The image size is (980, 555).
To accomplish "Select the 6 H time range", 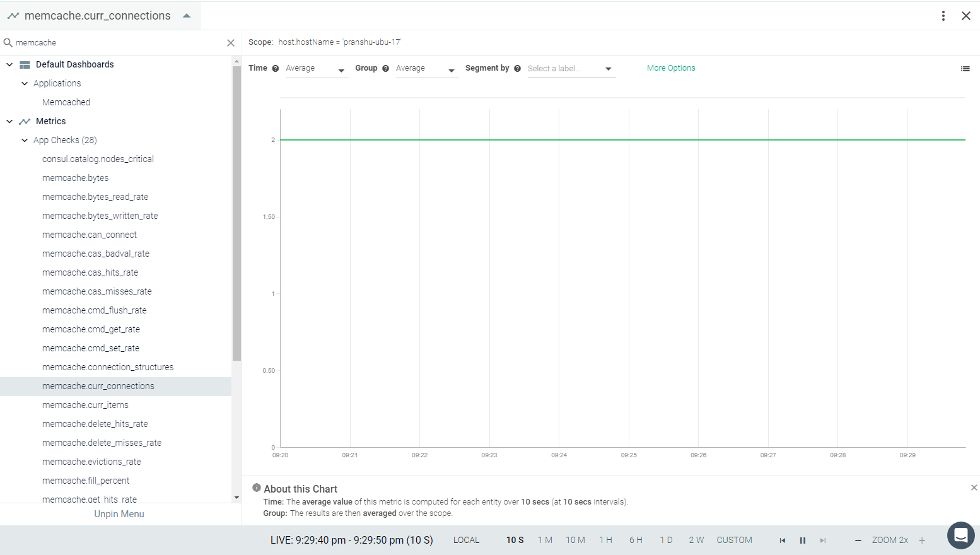I will click(636, 540).
